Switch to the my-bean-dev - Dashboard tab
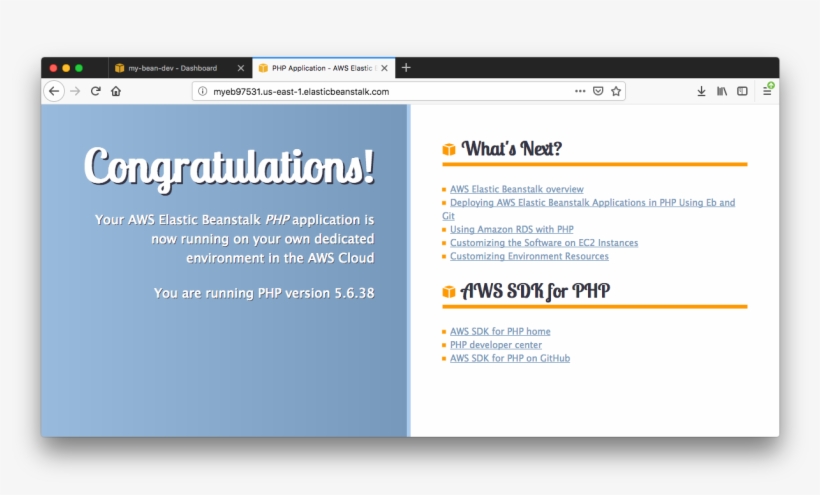820x495 pixels. 180,68
